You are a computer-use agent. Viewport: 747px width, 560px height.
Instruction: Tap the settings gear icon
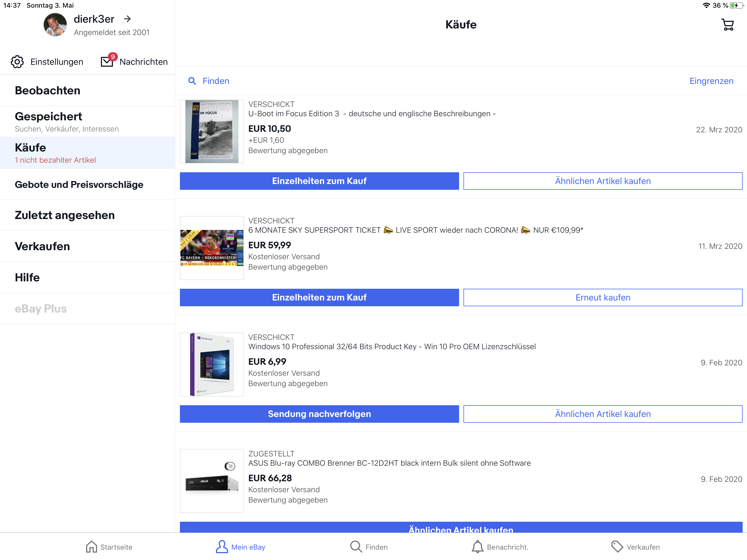pos(17,62)
